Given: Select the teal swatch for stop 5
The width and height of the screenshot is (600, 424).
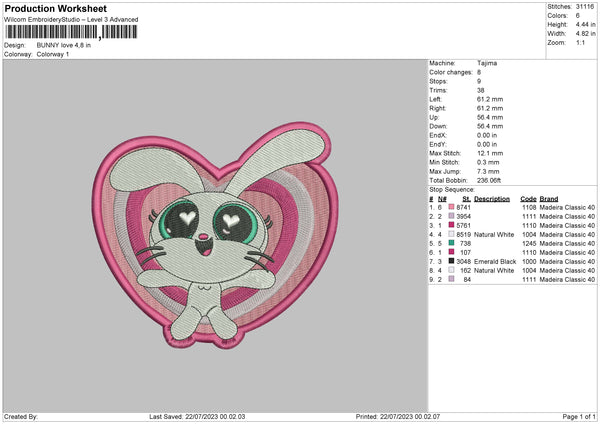Looking at the screenshot, I should pos(452,243).
